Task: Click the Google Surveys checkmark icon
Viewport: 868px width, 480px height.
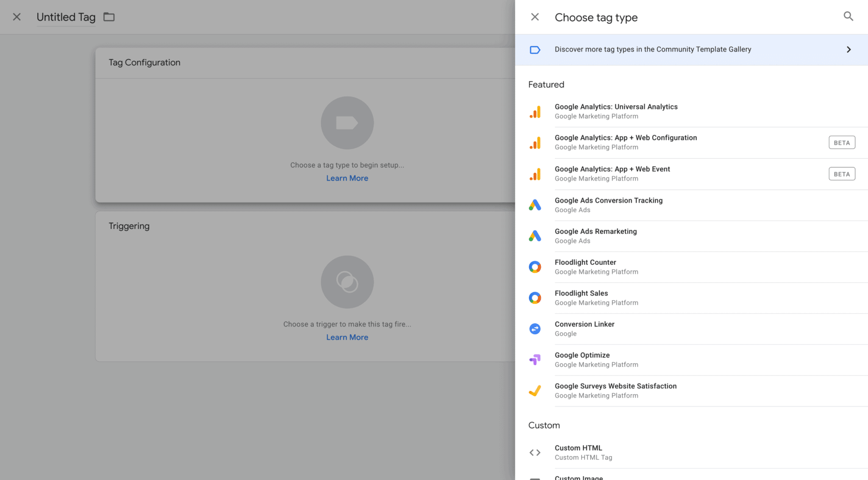Action: coord(535,390)
